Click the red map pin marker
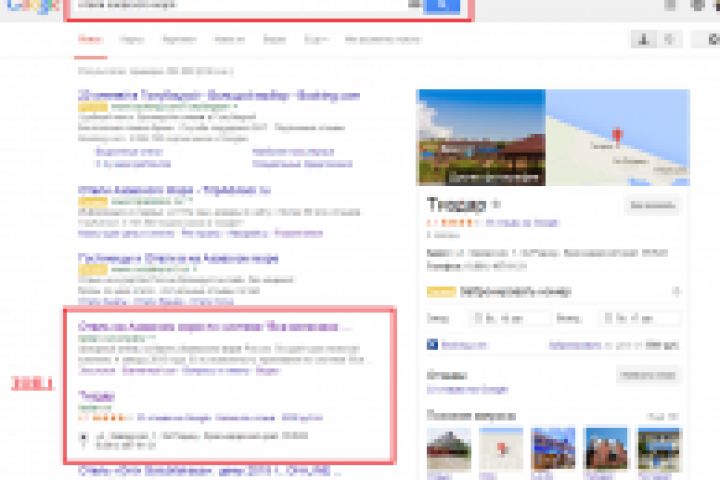 (x=617, y=136)
